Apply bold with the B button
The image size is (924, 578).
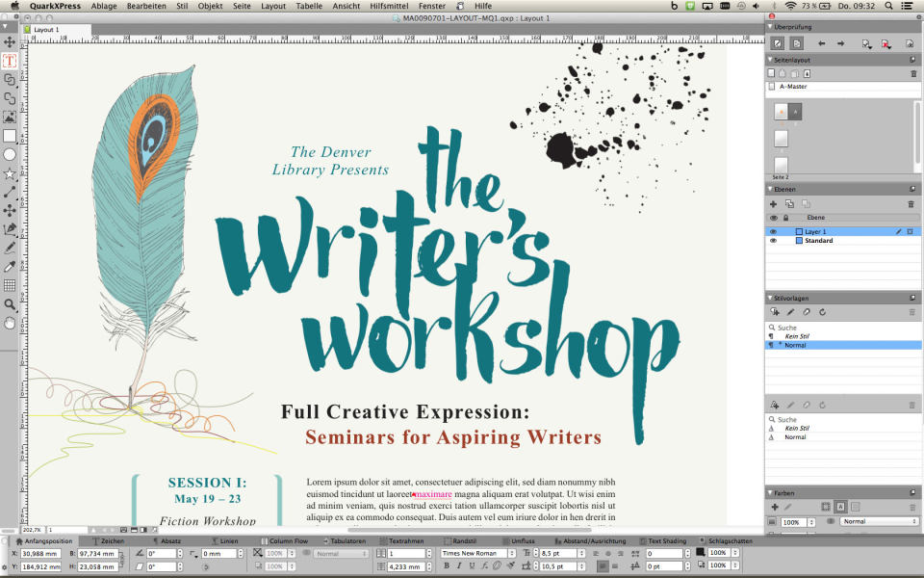[447, 565]
